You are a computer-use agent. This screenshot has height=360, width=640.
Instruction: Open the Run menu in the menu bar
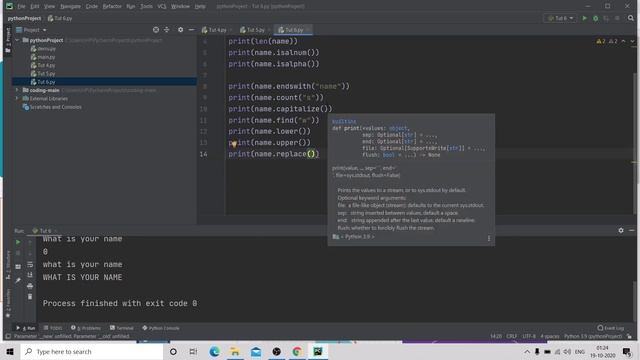tap(131, 6)
